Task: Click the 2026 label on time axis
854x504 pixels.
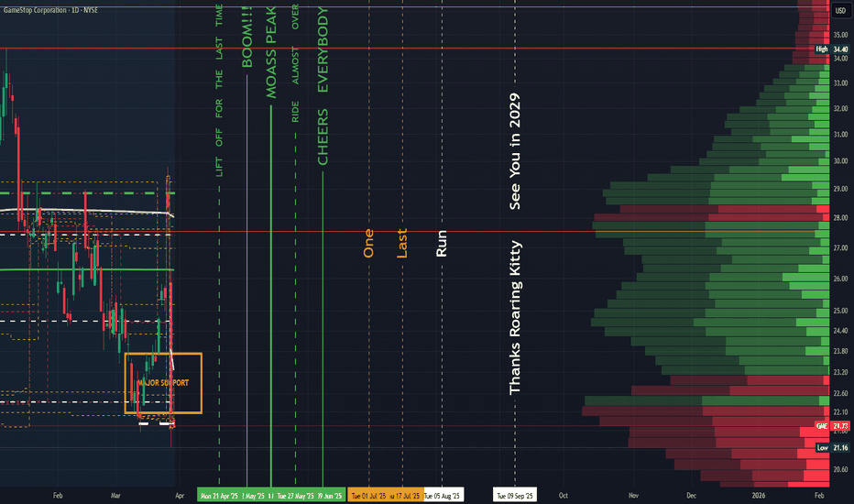Action: 758,495
